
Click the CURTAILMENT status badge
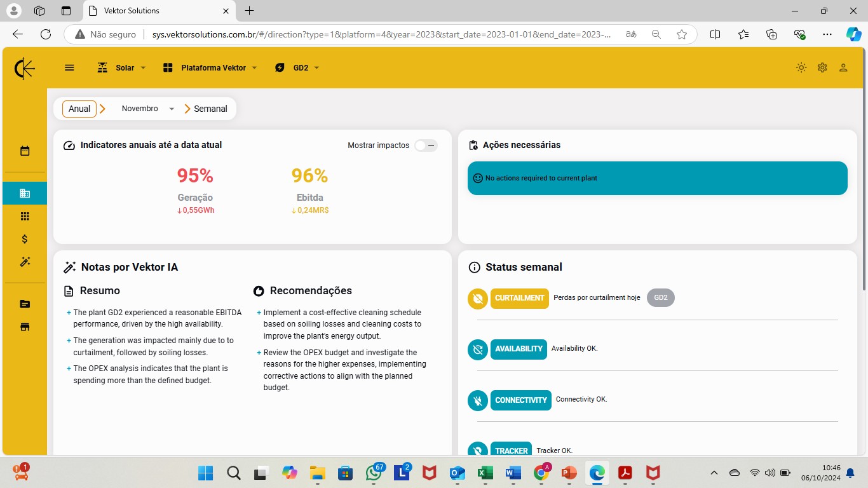pos(520,298)
